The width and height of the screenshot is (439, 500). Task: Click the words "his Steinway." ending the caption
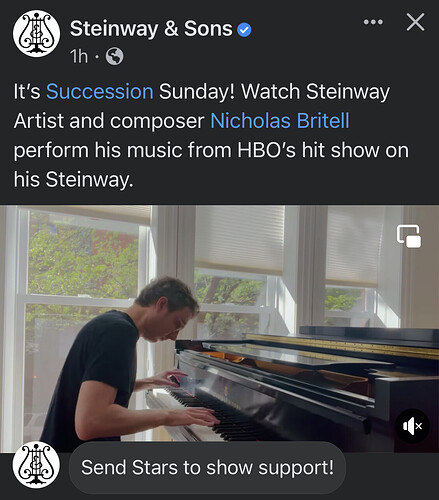[x=73, y=180]
